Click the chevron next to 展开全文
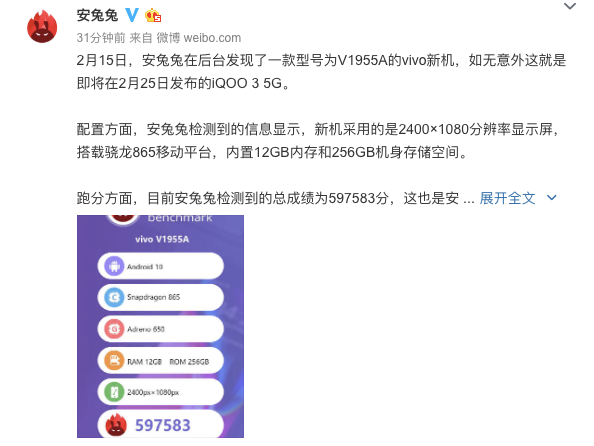This screenshot has height=446, width=594. point(552,198)
